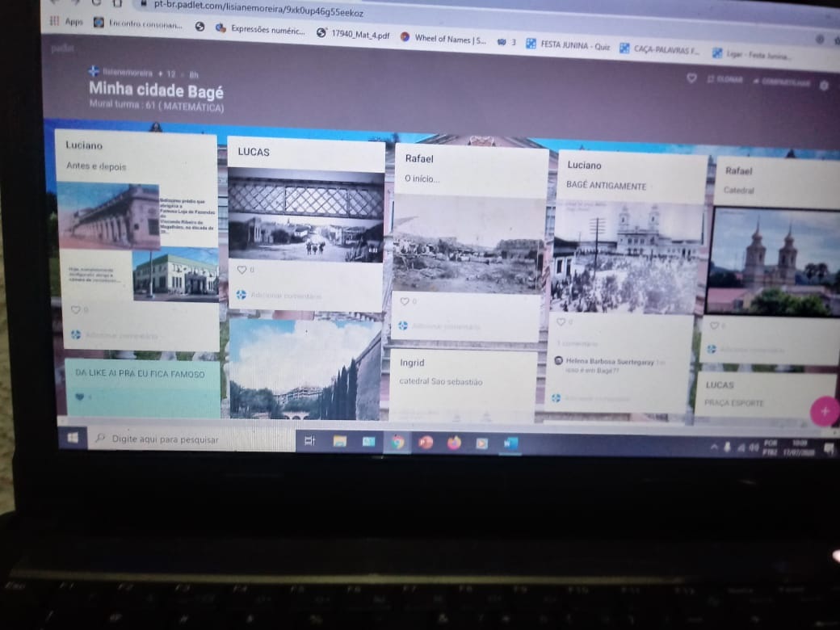Open PowerPoint from the taskbar
The image size is (840, 630).
click(426, 442)
